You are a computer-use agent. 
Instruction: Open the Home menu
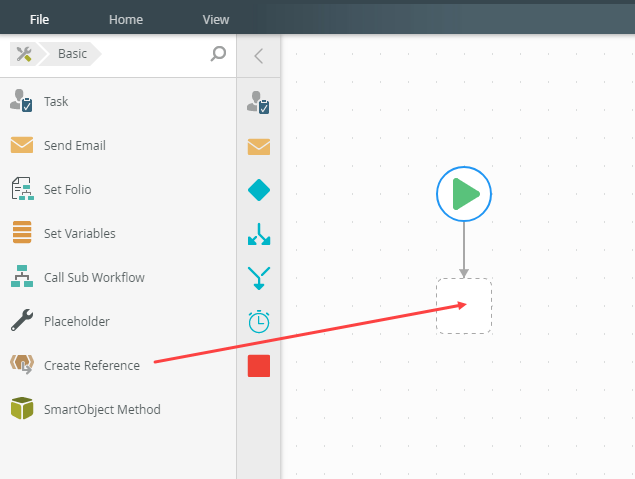126,19
